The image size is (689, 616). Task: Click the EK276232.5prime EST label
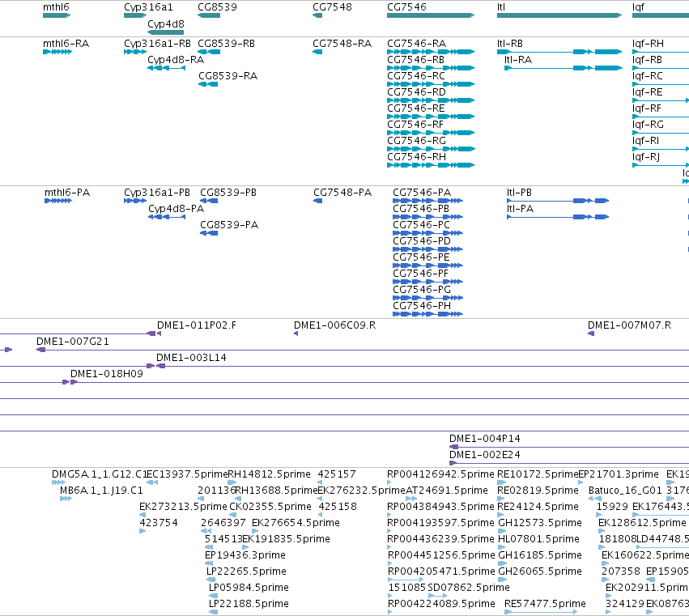[x=361, y=491]
